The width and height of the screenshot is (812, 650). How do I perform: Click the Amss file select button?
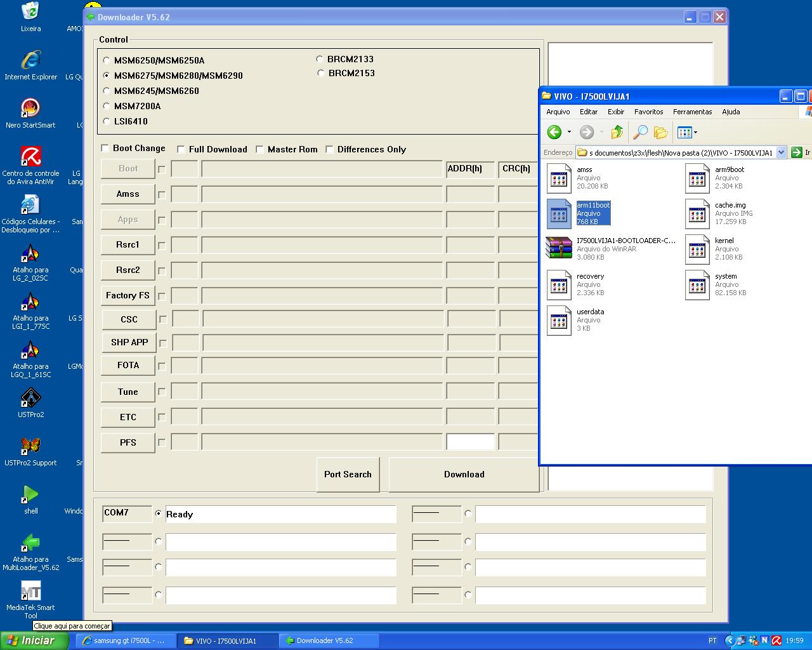point(128,194)
